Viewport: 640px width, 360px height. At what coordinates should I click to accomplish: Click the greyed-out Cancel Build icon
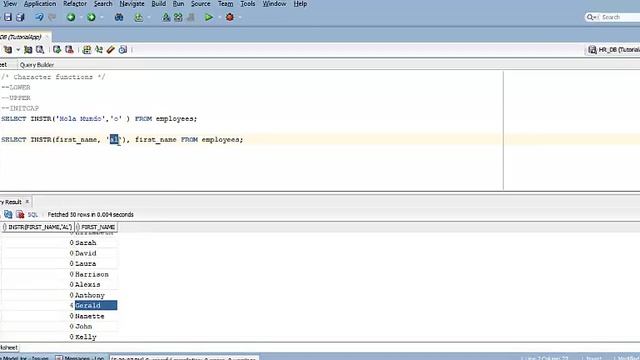191,17
